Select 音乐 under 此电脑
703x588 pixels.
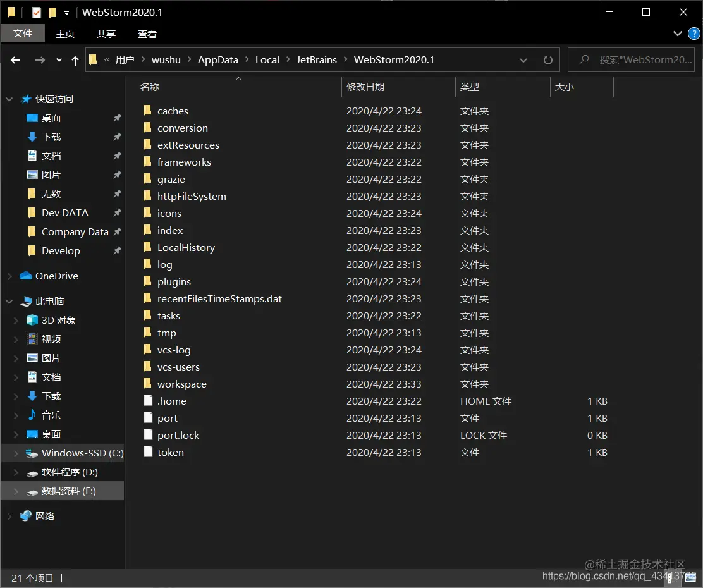[x=51, y=415]
